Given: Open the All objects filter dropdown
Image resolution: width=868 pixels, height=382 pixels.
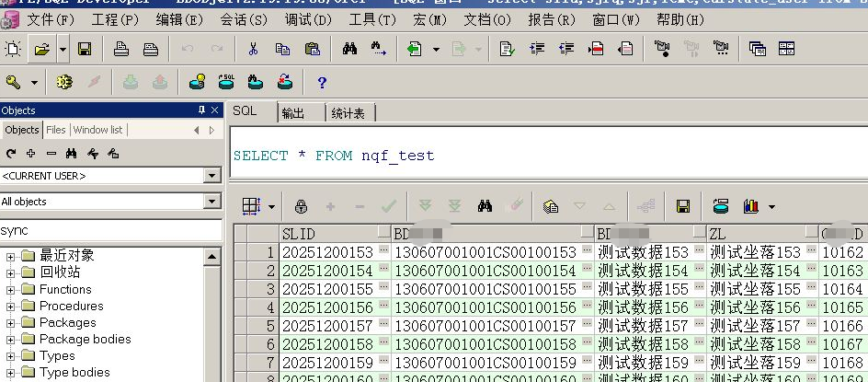Looking at the screenshot, I should click(212, 202).
